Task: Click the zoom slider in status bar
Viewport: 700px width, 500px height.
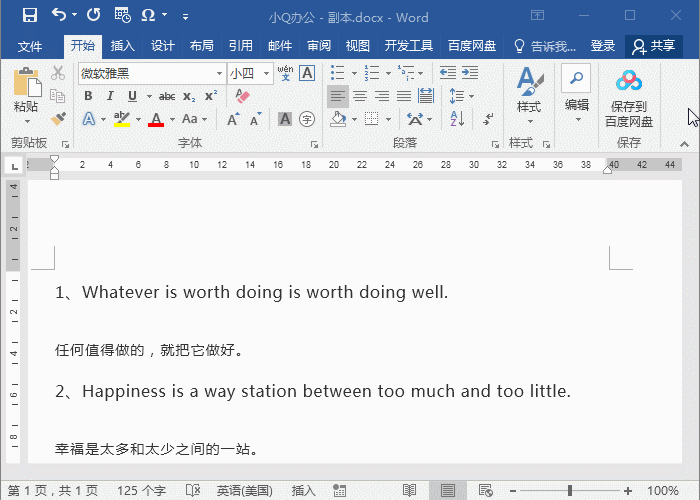Action: pyautogui.click(x=570, y=491)
